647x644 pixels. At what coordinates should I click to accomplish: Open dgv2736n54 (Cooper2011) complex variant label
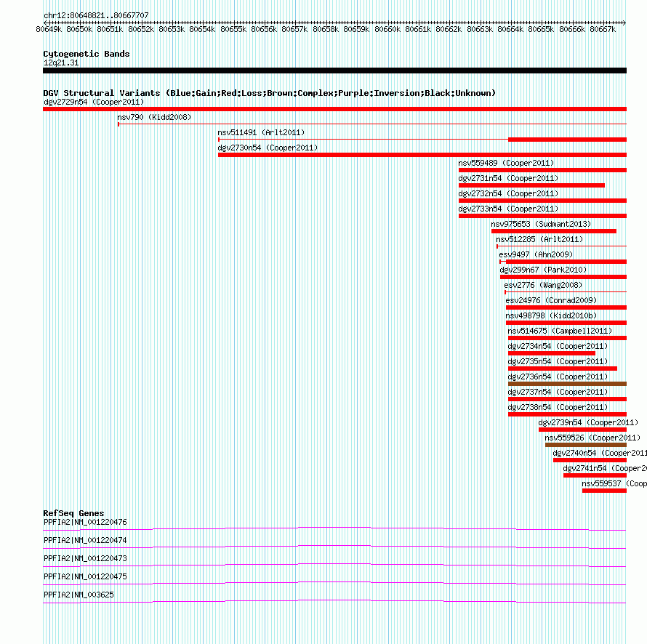pyautogui.click(x=558, y=377)
